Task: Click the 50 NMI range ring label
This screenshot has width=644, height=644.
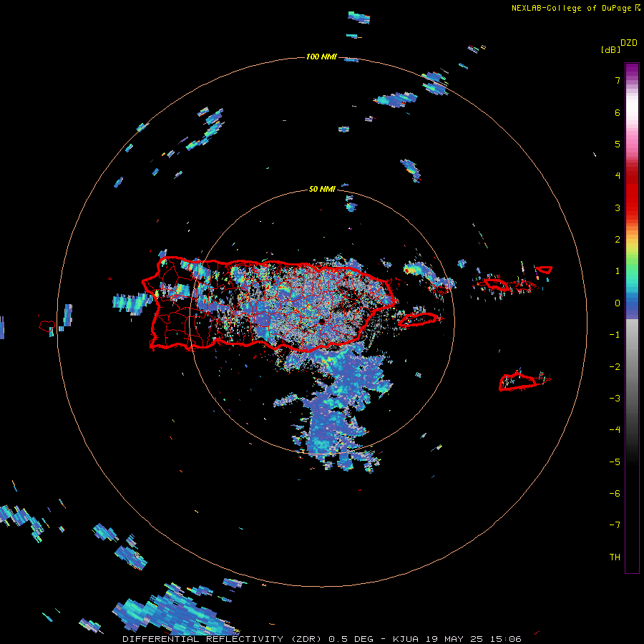Action: 322,189
